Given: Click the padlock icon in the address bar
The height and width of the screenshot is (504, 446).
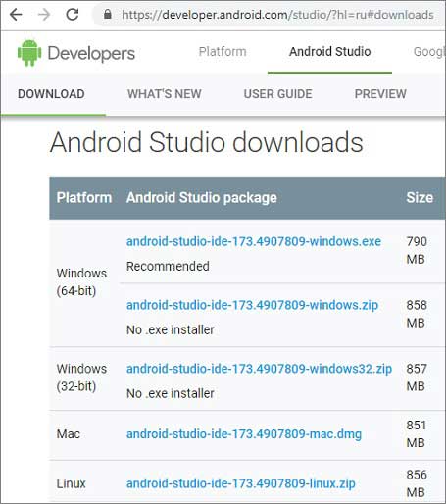Looking at the screenshot, I should click(108, 14).
